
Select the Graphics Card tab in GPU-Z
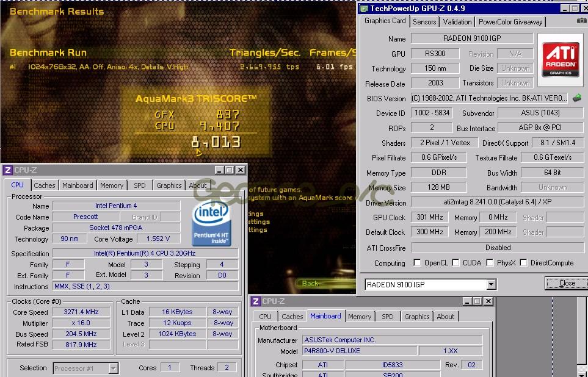385,21
